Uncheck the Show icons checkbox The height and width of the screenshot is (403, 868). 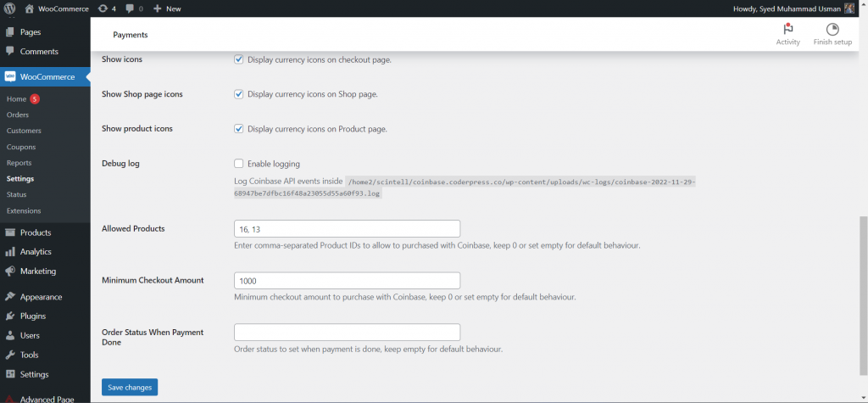239,59
